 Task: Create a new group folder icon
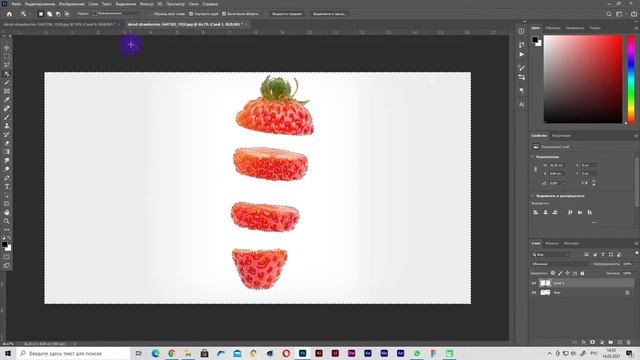pyautogui.click(x=611, y=342)
